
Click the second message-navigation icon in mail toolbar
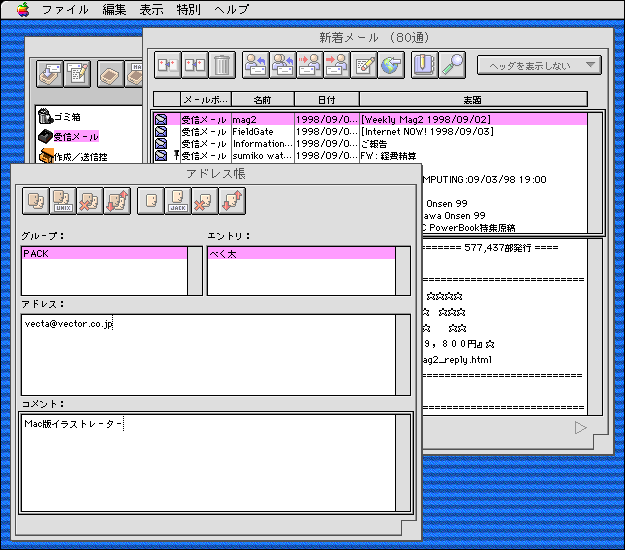(x=195, y=65)
